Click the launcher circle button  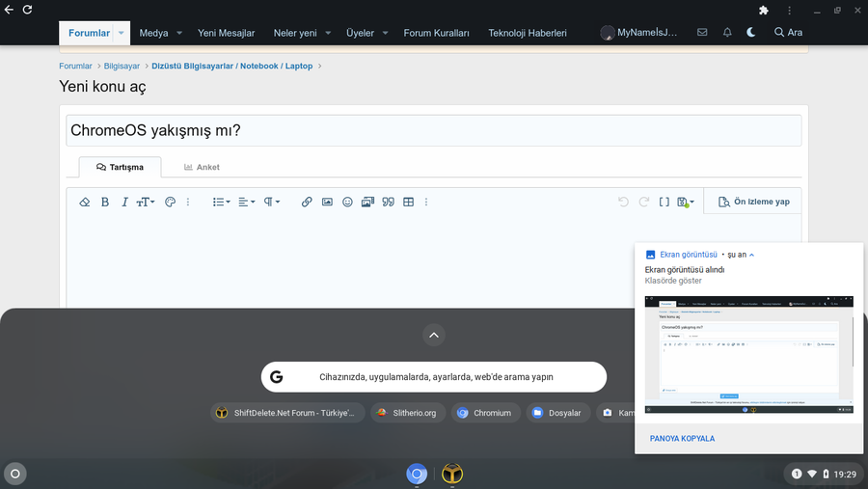tap(15, 474)
